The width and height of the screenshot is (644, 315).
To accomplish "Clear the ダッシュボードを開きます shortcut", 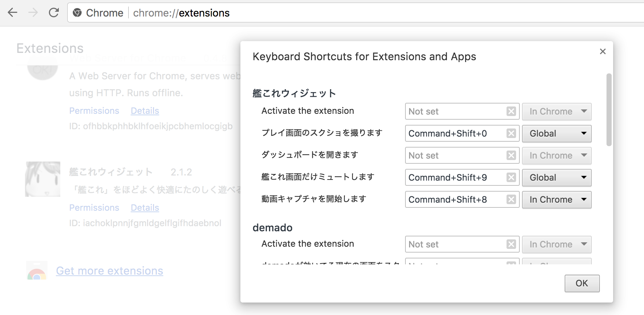I will pyautogui.click(x=511, y=155).
